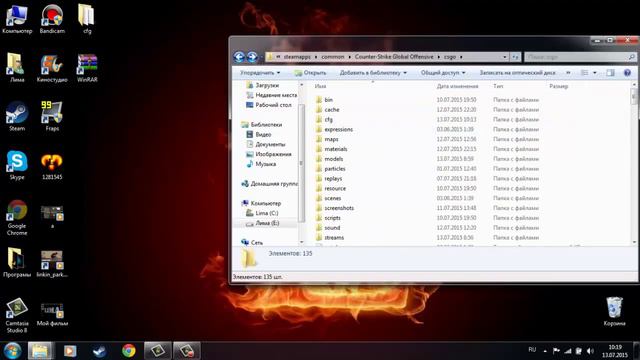
Task: Select the cfg folder on desktop
Action: (x=87, y=18)
